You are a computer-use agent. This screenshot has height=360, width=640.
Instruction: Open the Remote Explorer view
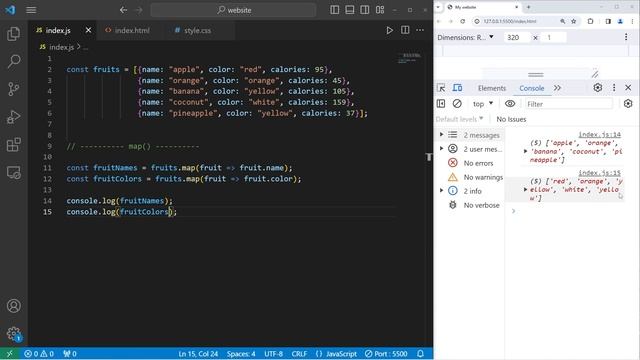pyautogui.click(x=13, y=173)
